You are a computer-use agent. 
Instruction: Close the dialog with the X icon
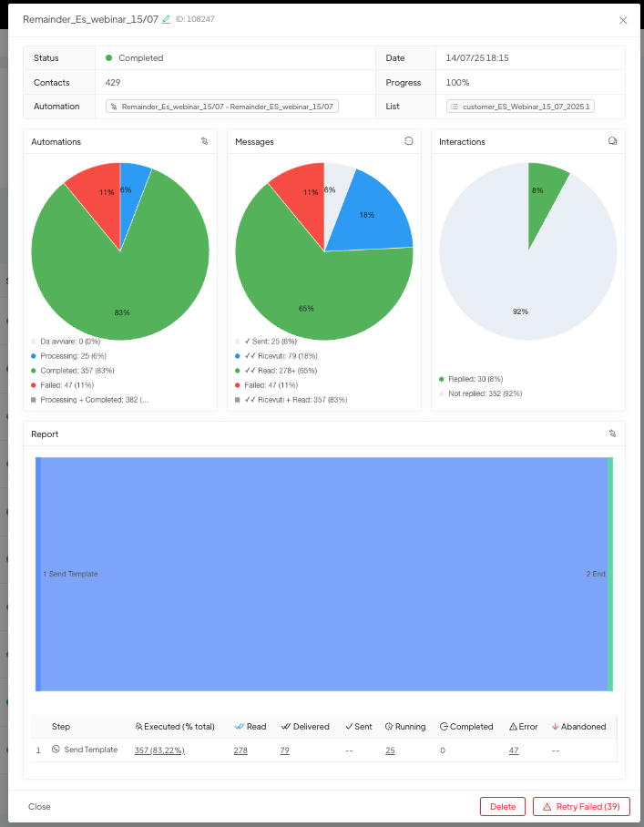pos(623,20)
